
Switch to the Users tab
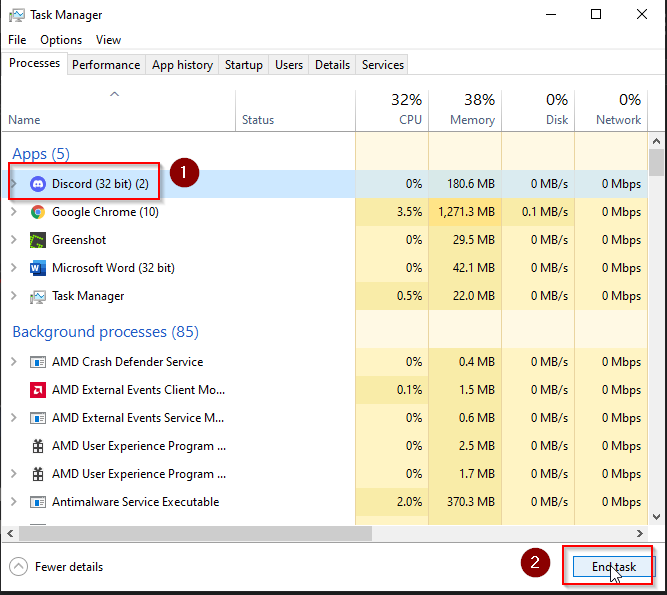click(289, 65)
